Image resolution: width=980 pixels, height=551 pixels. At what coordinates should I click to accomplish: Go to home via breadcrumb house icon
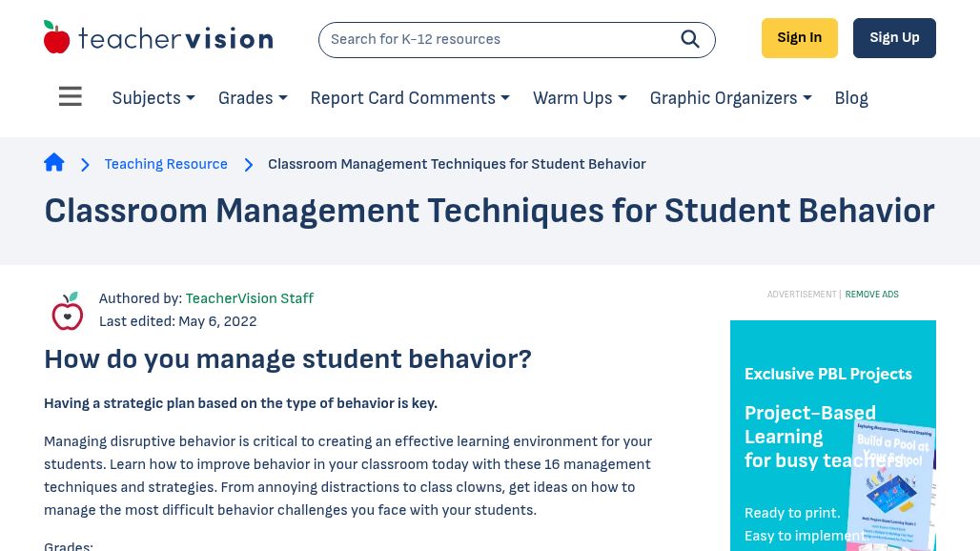pos(54,163)
